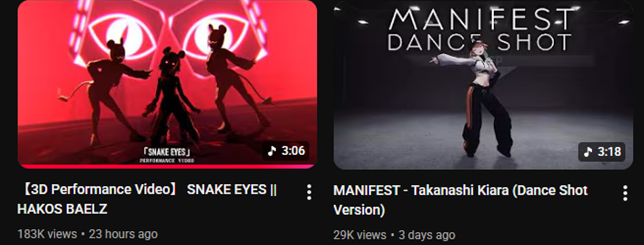Open more options for SNAKE EYES video

tap(309, 192)
